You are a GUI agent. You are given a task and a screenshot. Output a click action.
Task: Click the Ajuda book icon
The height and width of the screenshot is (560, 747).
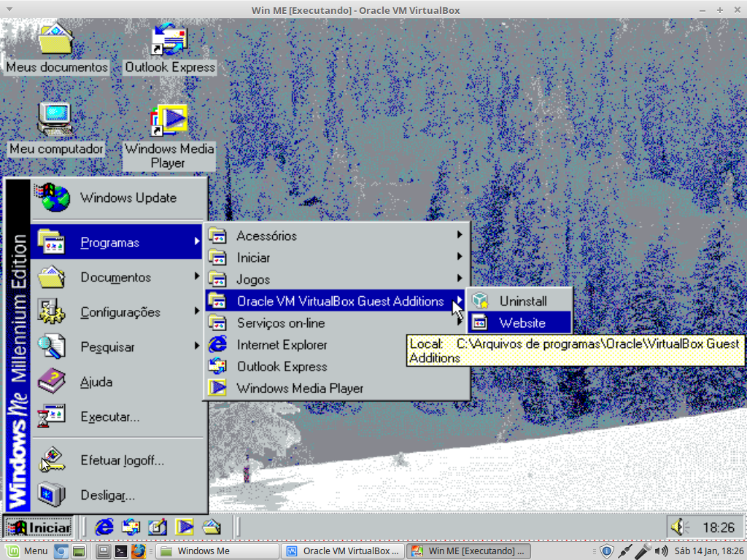[x=51, y=381]
